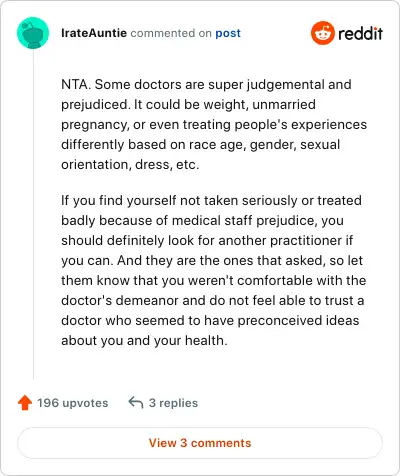Collapse the comment via the vertical thread line

[33, 214]
